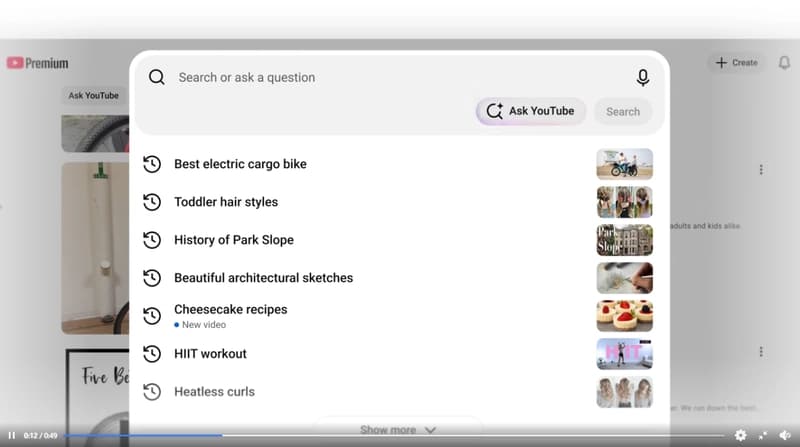Click the magnifying glass search icon
Viewport: 800px width, 447px height.
[x=157, y=77]
